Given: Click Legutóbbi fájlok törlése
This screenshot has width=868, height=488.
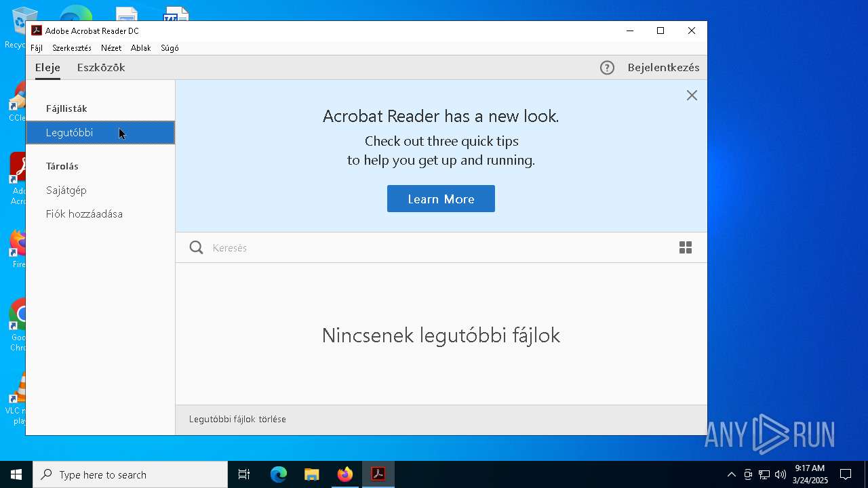Looking at the screenshot, I should coord(237,420).
